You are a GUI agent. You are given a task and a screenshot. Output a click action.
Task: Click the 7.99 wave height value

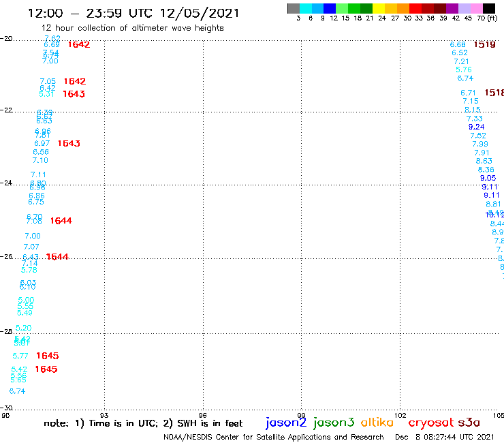pos(480,144)
